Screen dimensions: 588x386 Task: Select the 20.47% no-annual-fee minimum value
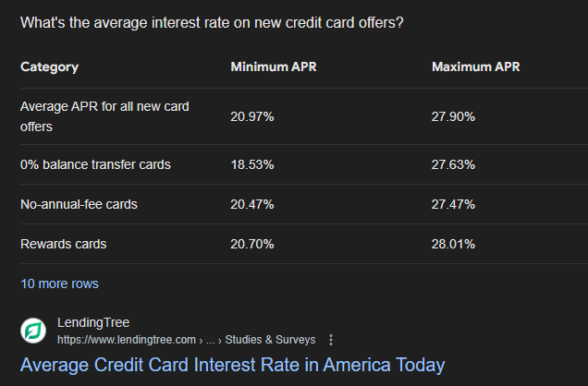[x=252, y=204]
